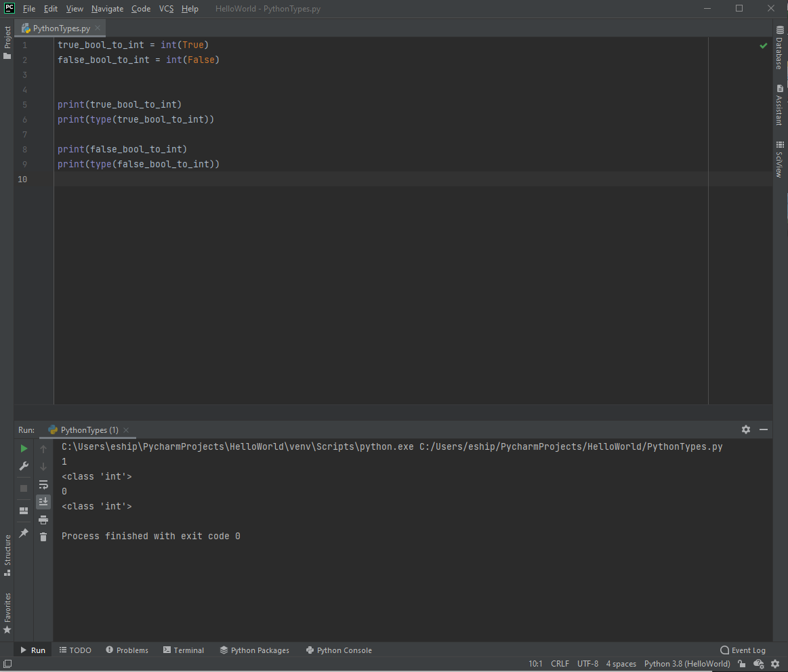Print console output with printer icon
Viewport: 788px width, 672px height.
point(44,520)
